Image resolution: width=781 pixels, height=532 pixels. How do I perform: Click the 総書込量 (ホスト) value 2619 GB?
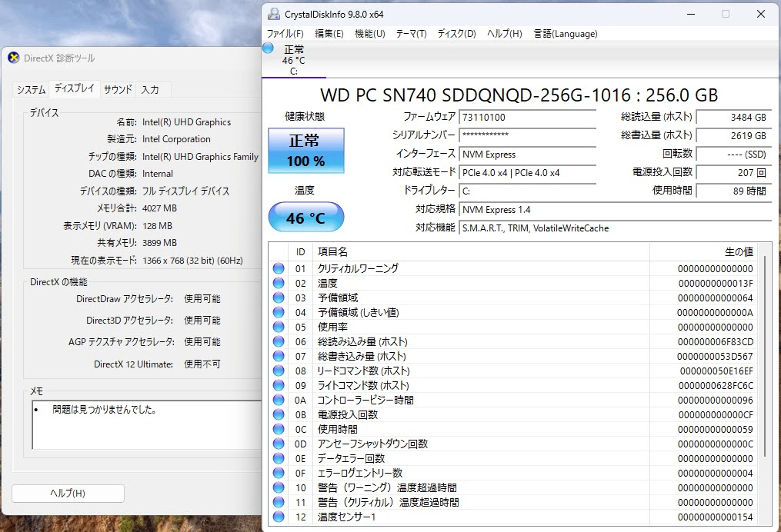click(x=734, y=135)
